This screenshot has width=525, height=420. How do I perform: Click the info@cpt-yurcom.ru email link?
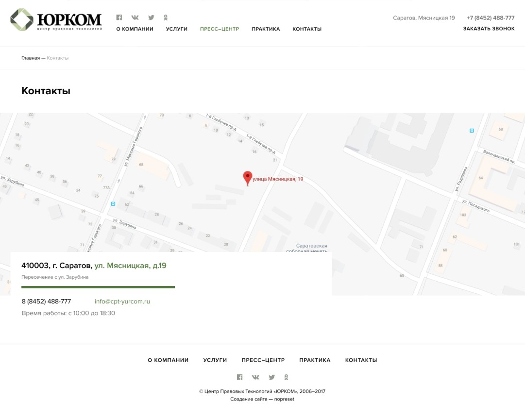(122, 302)
